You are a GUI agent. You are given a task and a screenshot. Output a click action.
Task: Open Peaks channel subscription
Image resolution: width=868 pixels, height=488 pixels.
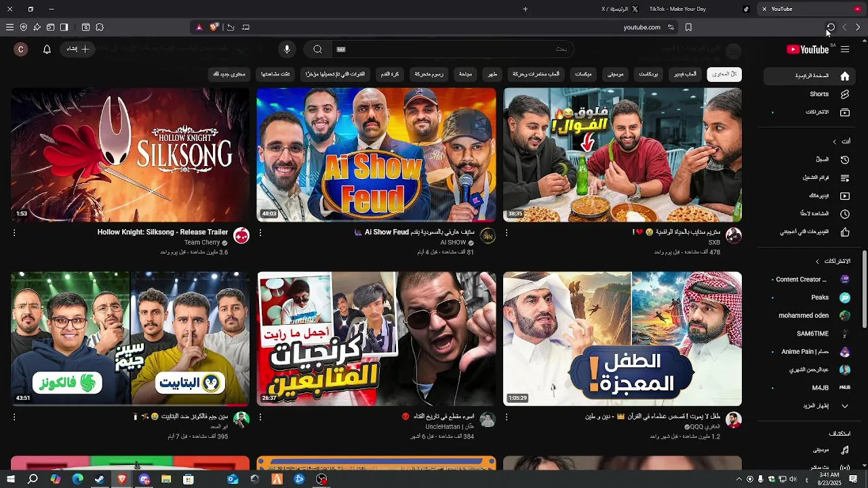point(810,298)
